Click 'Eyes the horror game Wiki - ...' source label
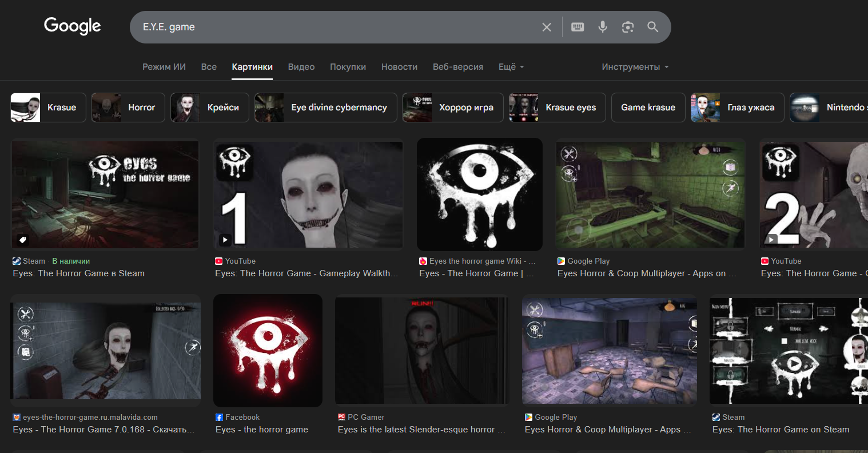The width and height of the screenshot is (868, 453). point(477,261)
